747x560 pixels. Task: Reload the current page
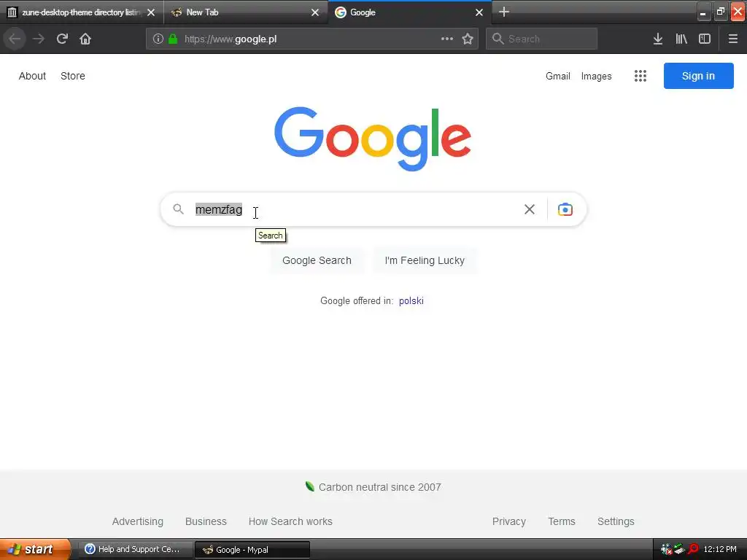pyautogui.click(x=62, y=39)
